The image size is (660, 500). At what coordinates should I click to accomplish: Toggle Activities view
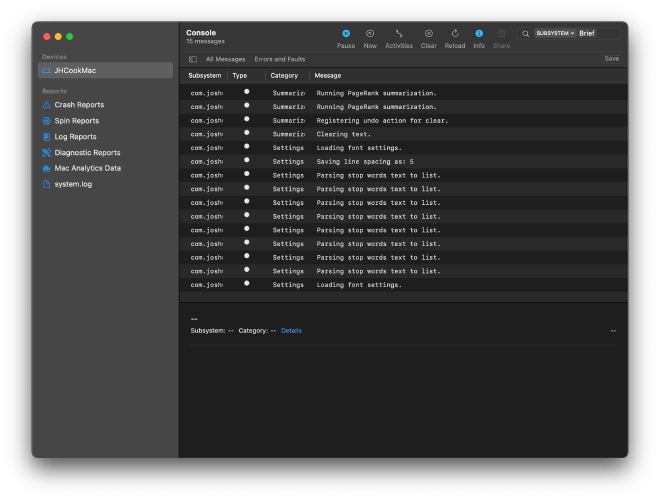(399, 38)
